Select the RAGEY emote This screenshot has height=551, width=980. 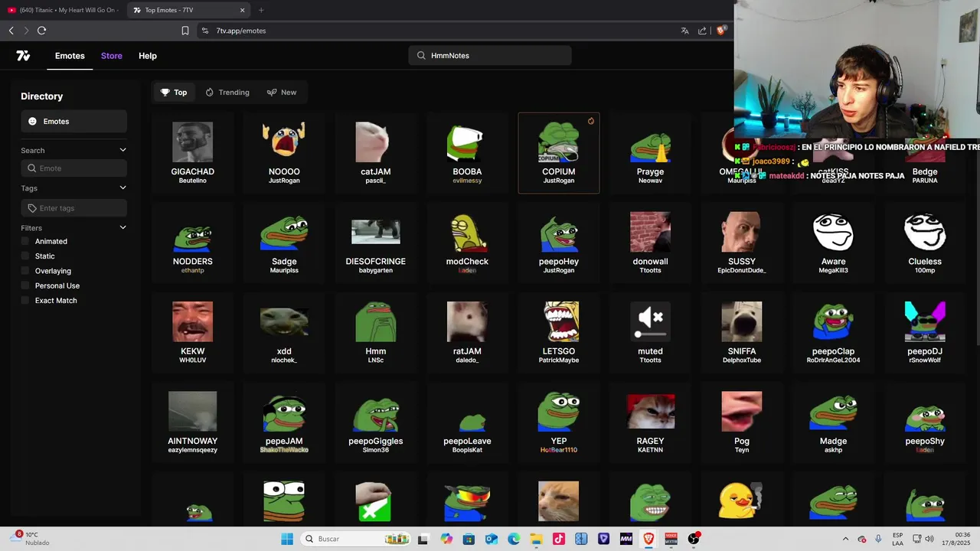click(650, 422)
